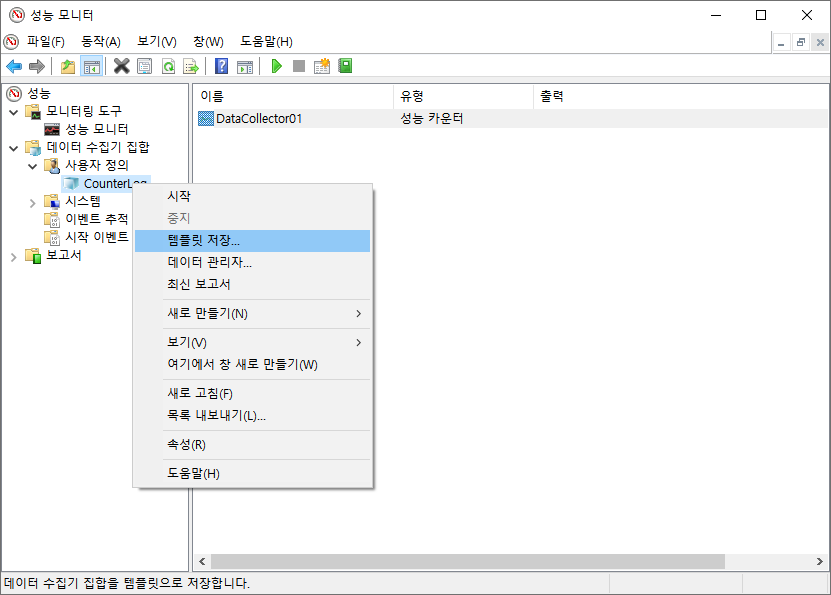This screenshot has width=831, height=595.
Task: Click the Export list toolbar icon
Action: pos(191,66)
